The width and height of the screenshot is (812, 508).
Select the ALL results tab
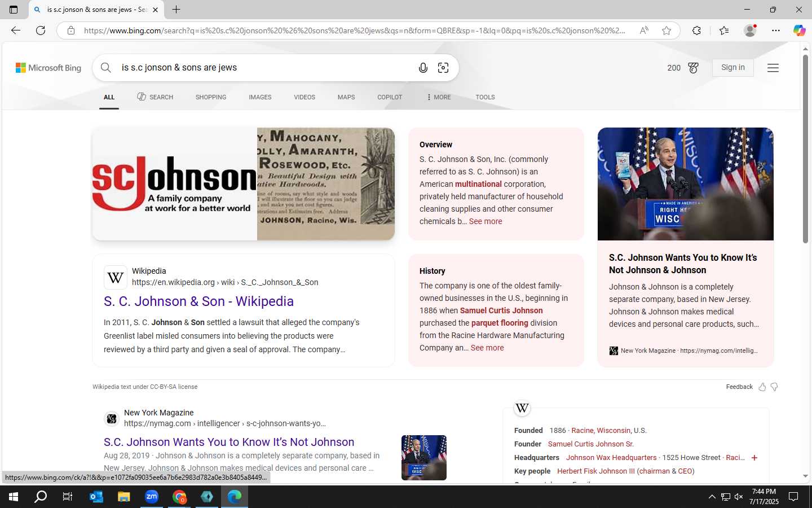[109, 97]
